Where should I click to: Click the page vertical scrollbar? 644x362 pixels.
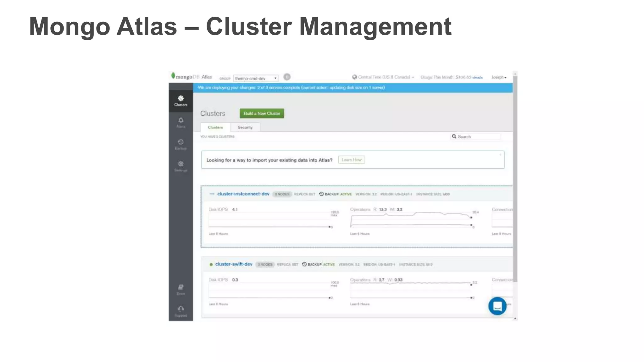[515, 179]
